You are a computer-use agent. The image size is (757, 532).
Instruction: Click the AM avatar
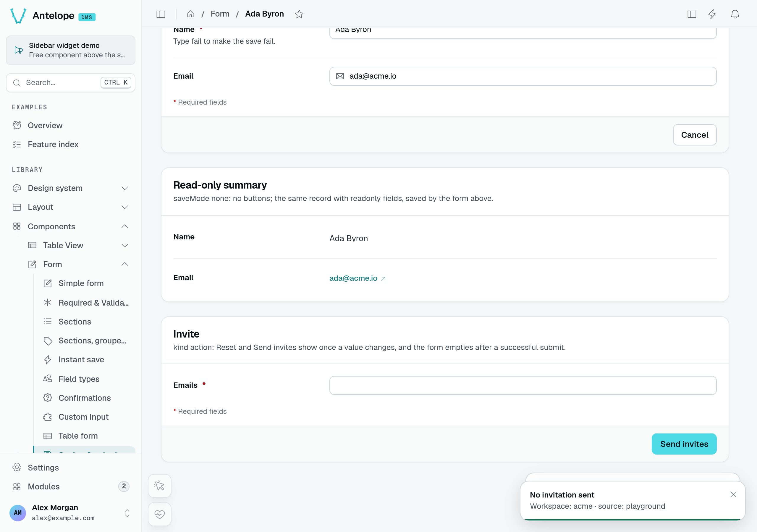click(18, 512)
